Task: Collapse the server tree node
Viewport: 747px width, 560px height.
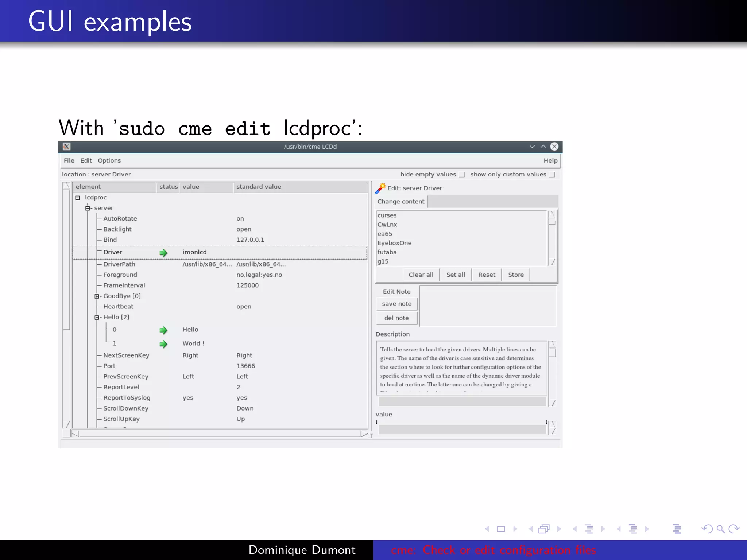Action: (88, 208)
